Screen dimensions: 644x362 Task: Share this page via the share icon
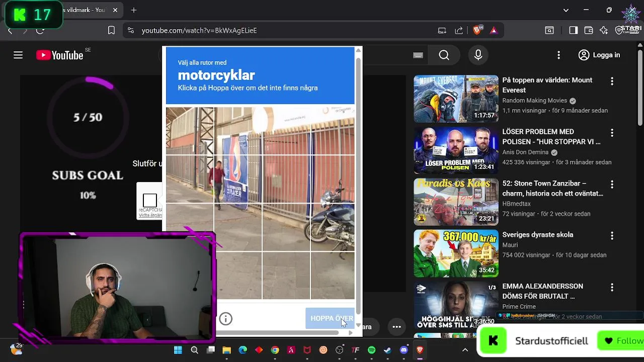point(459,30)
